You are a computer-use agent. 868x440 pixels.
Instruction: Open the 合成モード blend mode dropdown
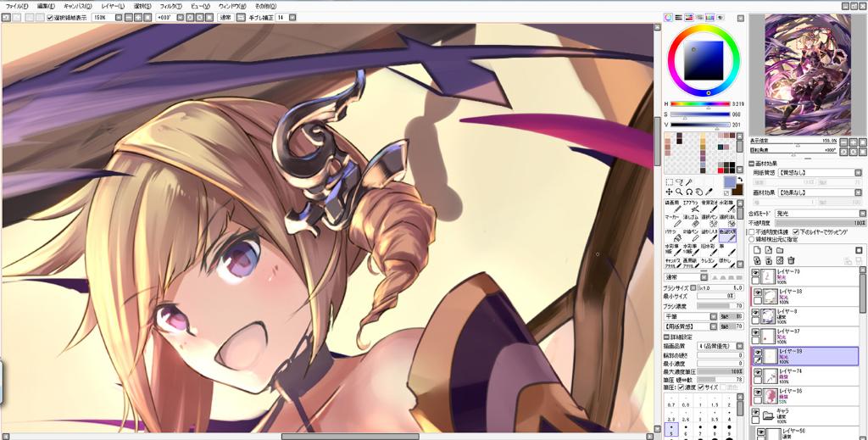point(819,213)
